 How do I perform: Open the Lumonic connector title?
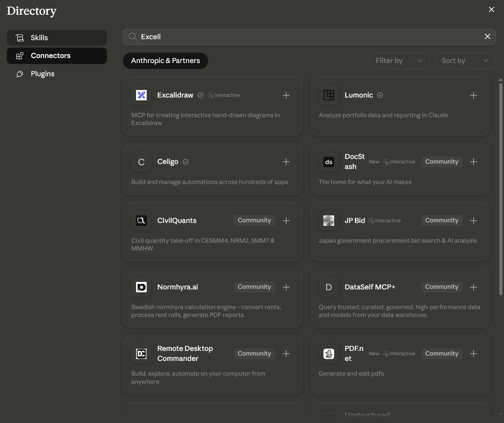(359, 95)
